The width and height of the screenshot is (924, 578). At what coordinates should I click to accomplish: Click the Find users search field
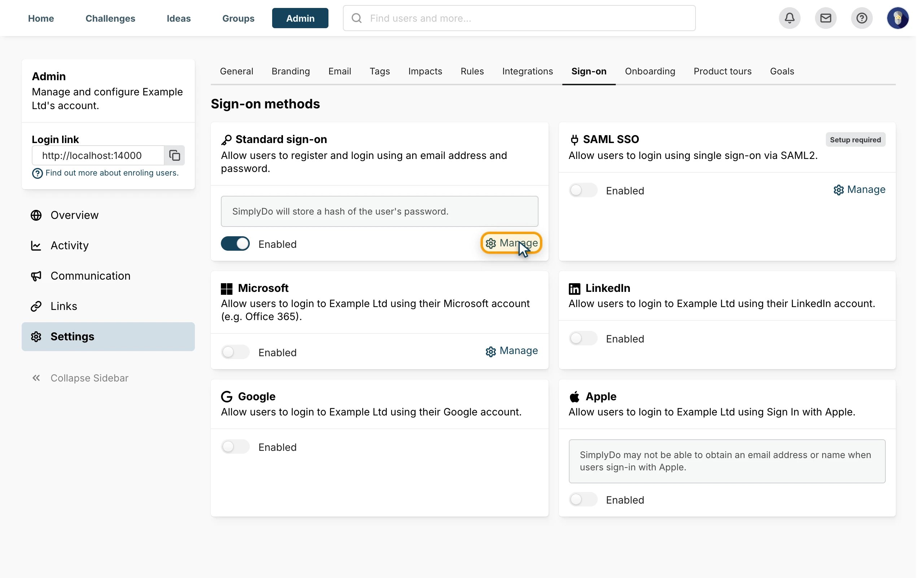click(x=519, y=18)
